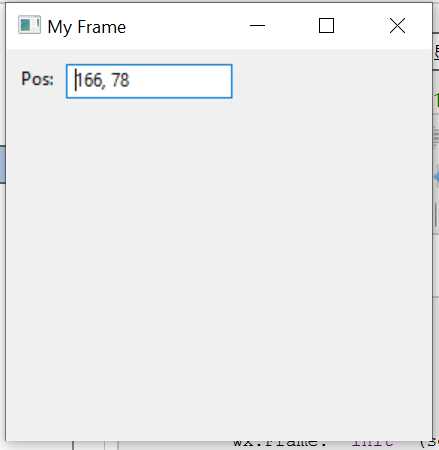439x450 pixels.
Task: Click title bar gap between maximize and close
Action: tap(362, 26)
